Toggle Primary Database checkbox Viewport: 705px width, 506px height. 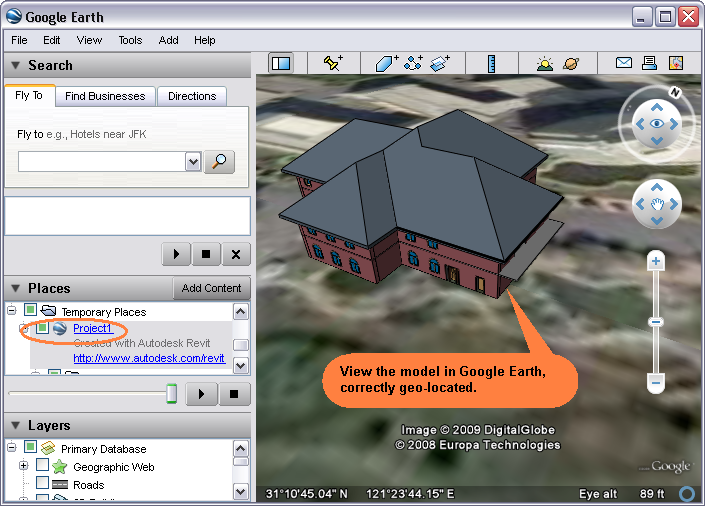coord(30,447)
